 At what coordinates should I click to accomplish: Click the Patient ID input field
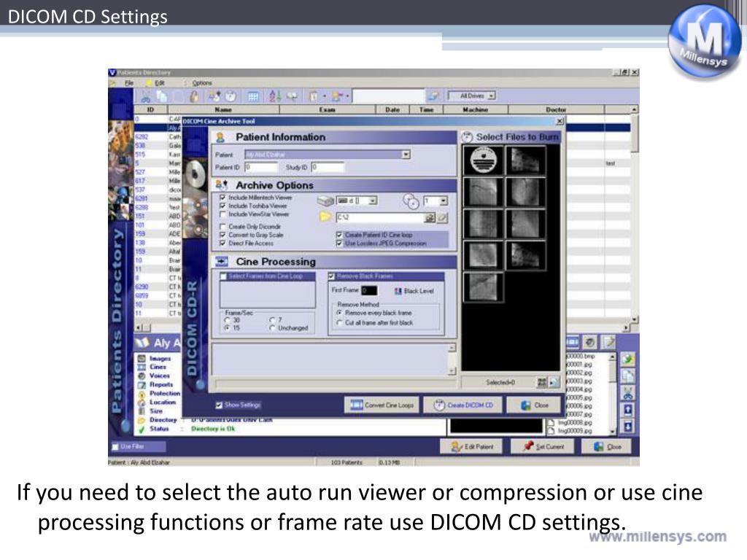point(261,167)
